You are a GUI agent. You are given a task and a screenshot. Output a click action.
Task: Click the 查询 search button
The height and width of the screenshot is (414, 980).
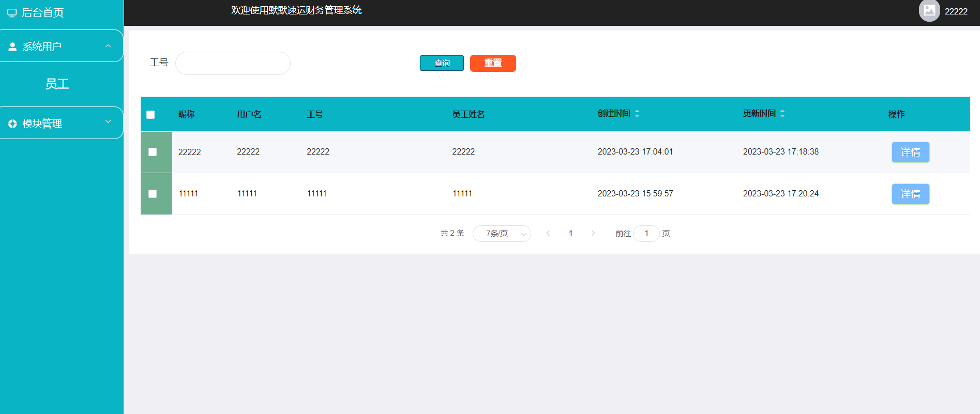point(442,63)
